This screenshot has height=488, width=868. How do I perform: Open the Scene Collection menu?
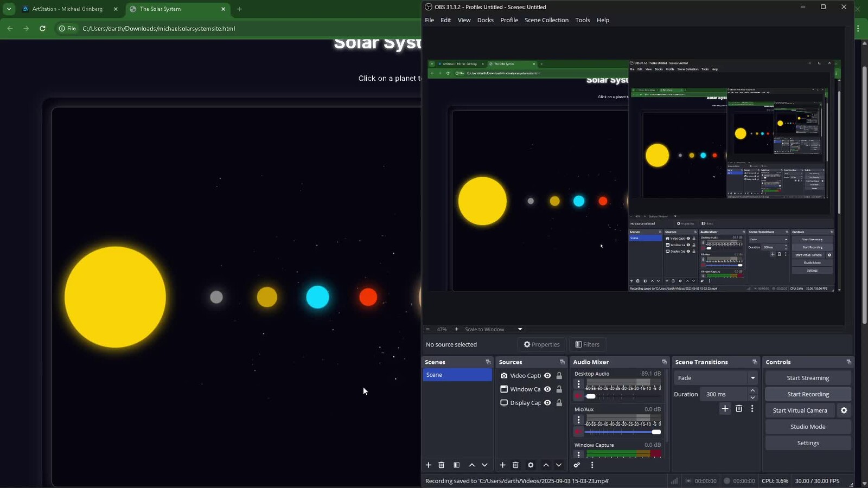pyautogui.click(x=547, y=20)
